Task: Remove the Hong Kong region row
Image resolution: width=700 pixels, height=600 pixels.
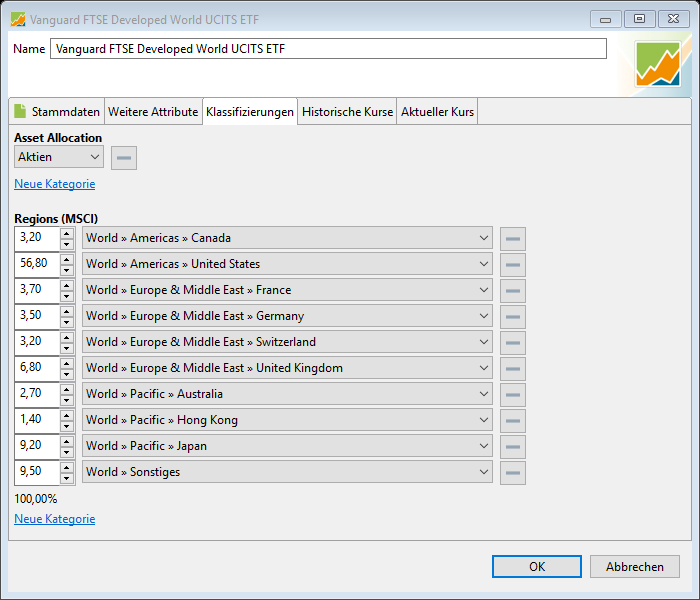Action: pos(512,421)
